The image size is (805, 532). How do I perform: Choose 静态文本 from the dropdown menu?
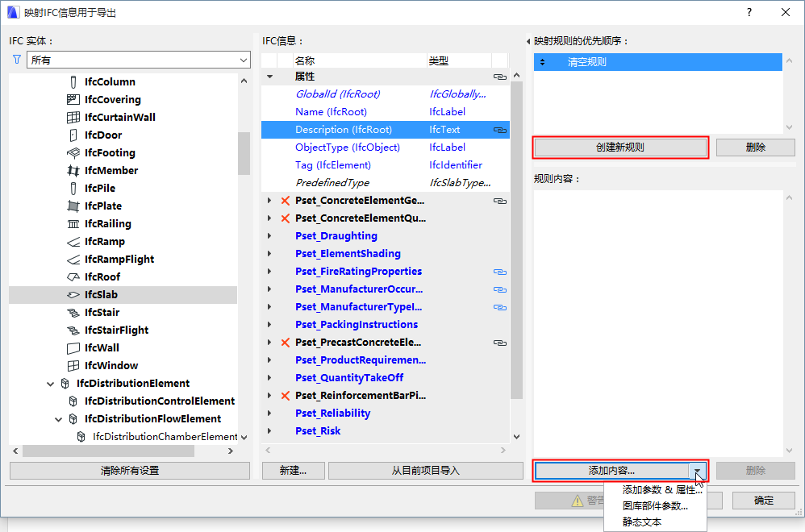[642, 522]
